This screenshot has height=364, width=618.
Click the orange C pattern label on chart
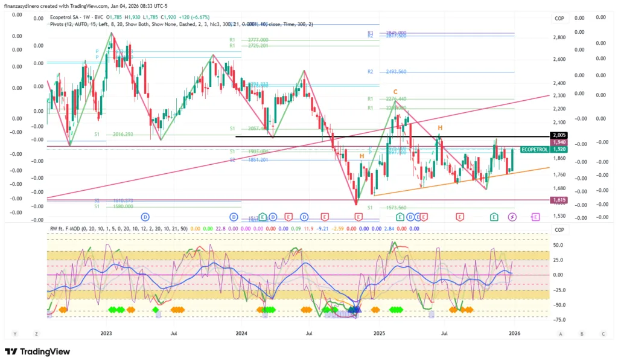[395, 92]
